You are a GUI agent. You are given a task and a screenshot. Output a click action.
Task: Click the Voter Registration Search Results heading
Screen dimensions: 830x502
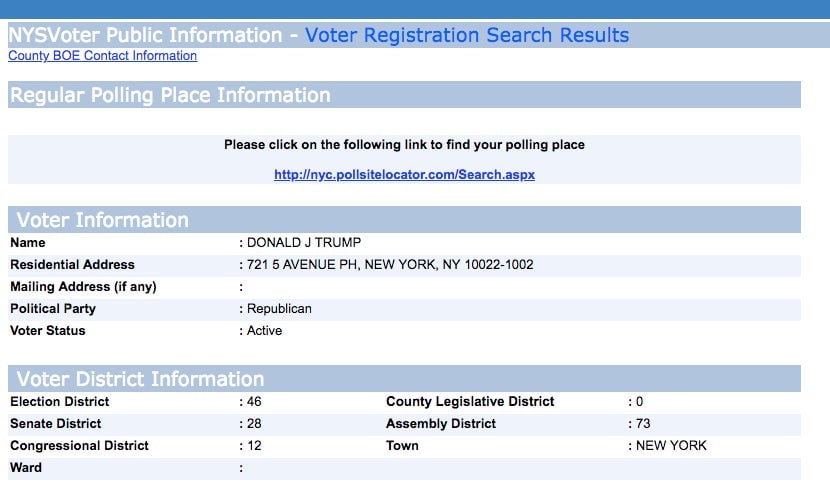[467, 35]
